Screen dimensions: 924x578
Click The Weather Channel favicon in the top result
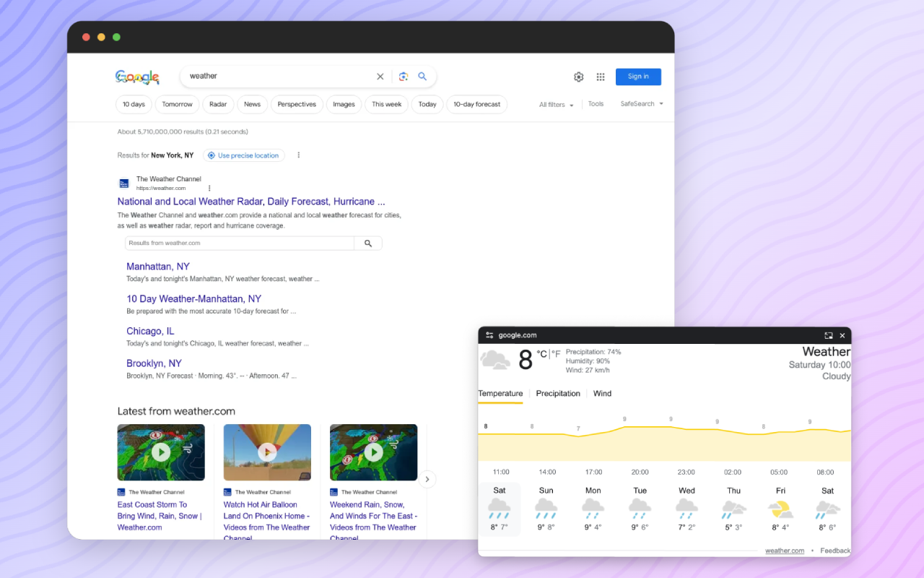(124, 184)
